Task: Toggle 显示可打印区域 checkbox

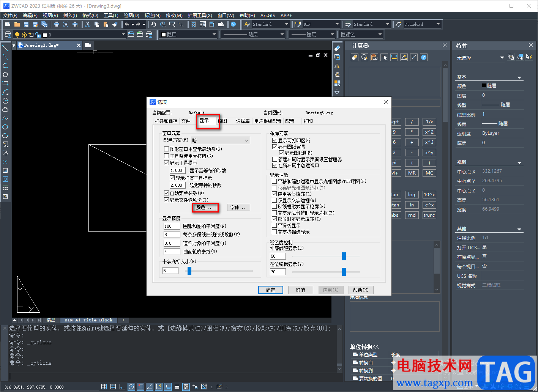Action: (275, 140)
